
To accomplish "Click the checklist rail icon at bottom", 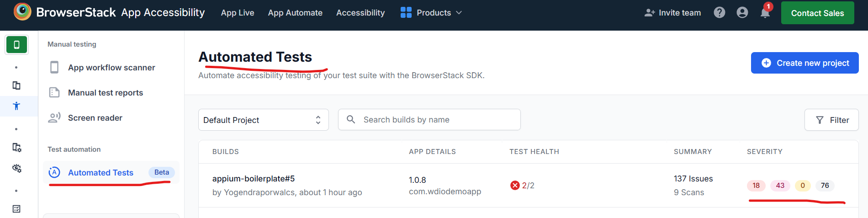I will coord(16,209).
